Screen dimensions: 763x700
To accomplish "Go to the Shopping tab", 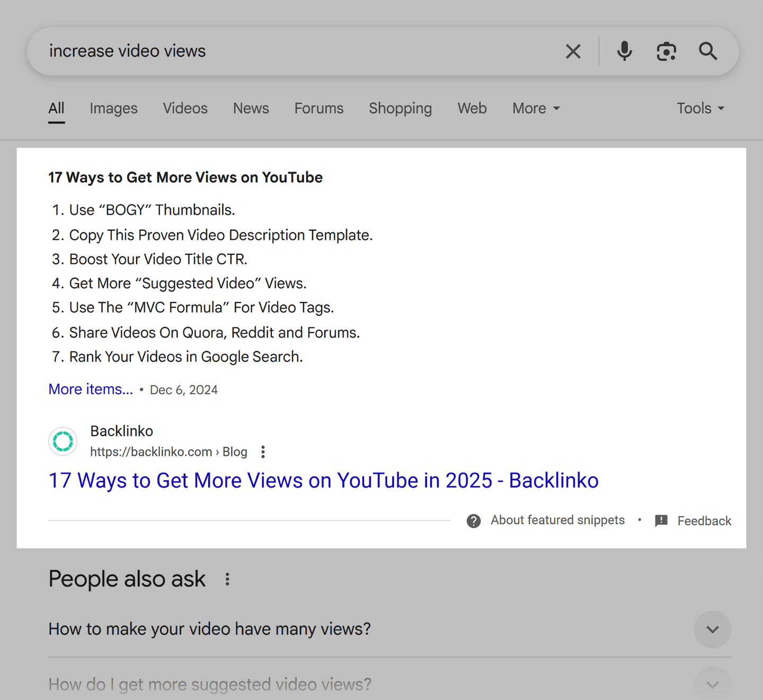I will click(400, 109).
